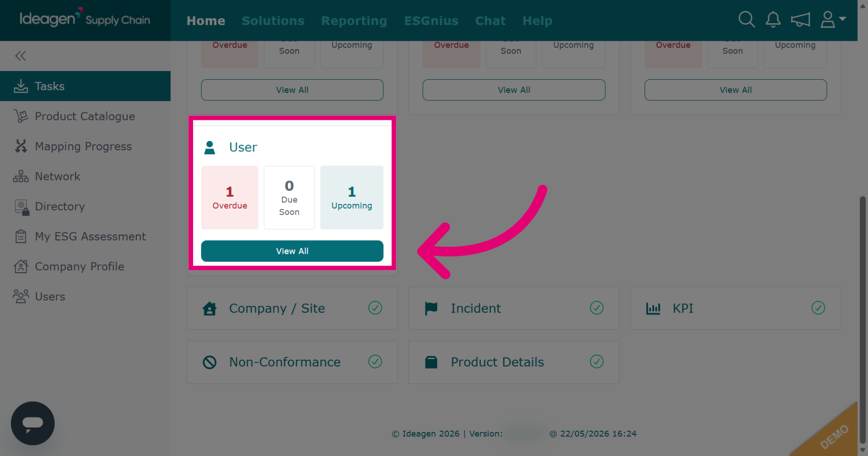Expand the Incident panel title
This screenshot has height=456, width=868.
click(476, 309)
